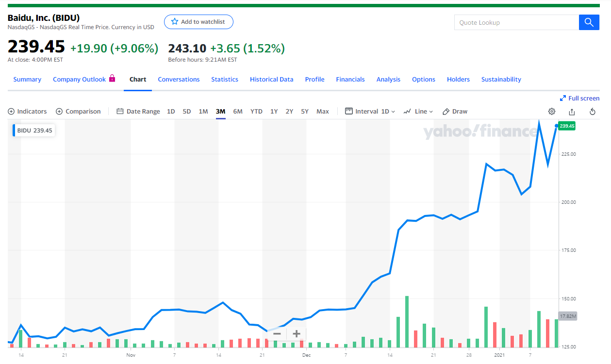Click the pink lock icon beside Company Outlook
611x364 pixels.
[112, 78]
